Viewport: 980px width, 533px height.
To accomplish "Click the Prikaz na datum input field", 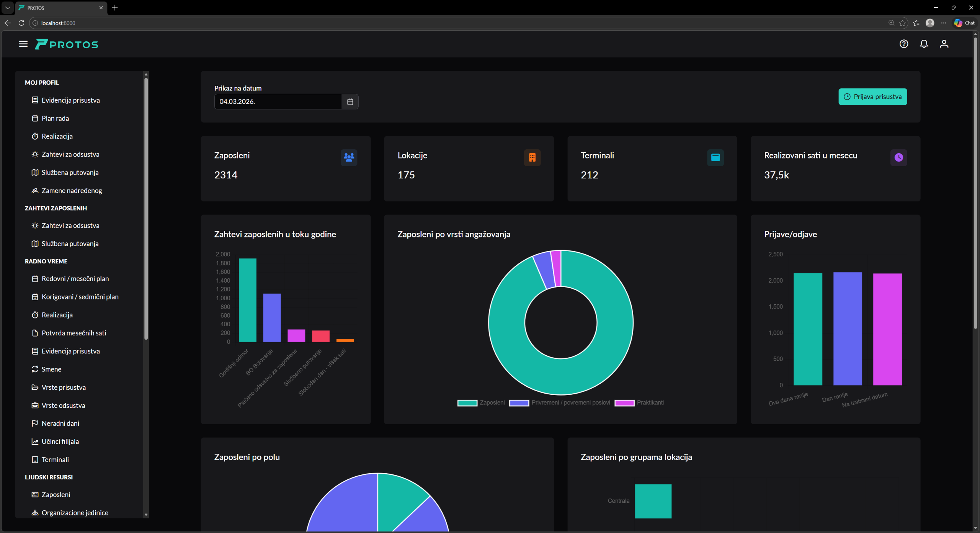I will [x=278, y=101].
